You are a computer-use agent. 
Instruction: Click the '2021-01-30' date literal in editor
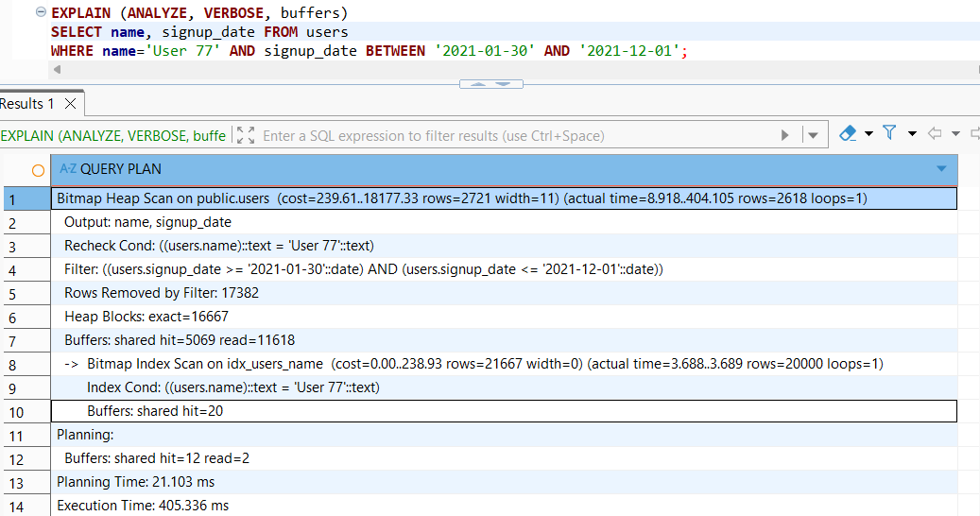[485, 51]
